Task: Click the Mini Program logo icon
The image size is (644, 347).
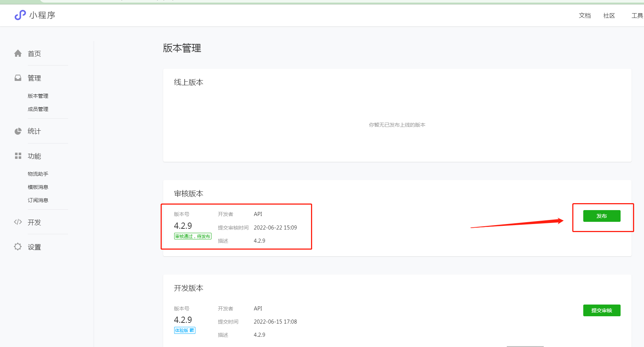Action: [20, 15]
